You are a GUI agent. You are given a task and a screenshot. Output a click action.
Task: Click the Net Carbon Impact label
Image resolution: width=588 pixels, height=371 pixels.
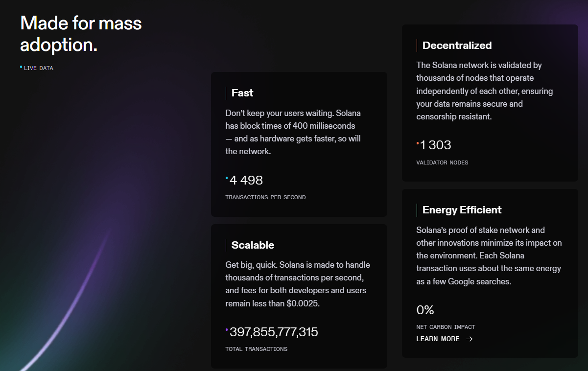point(446,327)
